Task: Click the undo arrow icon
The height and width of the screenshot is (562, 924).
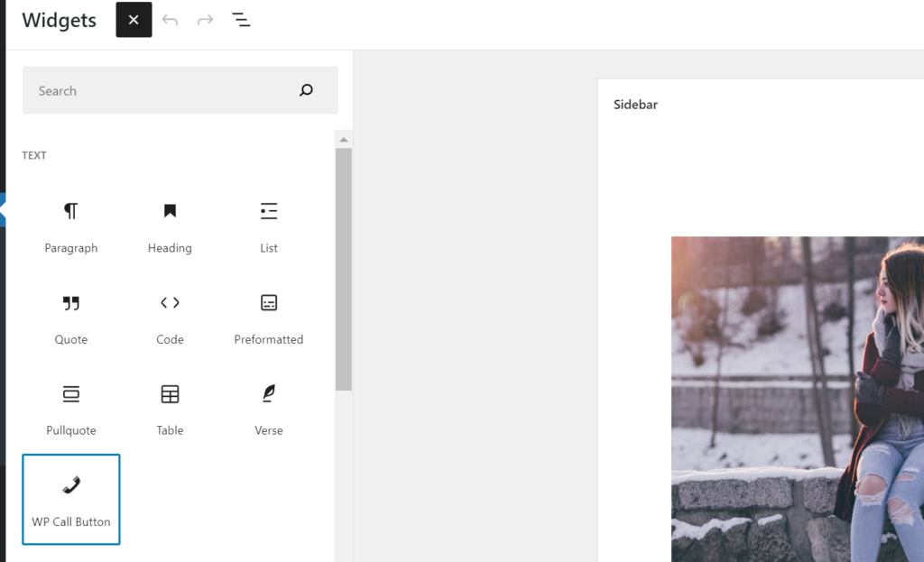Action: tap(170, 20)
